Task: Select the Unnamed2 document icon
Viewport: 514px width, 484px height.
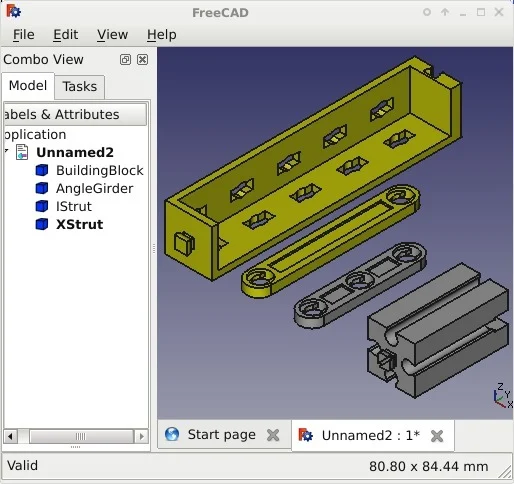Action: tap(22, 152)
